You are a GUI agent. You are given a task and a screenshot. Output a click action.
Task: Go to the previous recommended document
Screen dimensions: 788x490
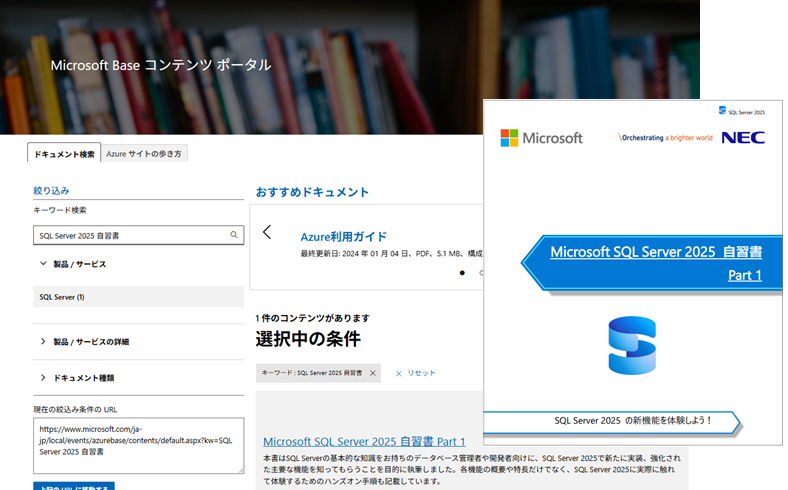[267, 232]
